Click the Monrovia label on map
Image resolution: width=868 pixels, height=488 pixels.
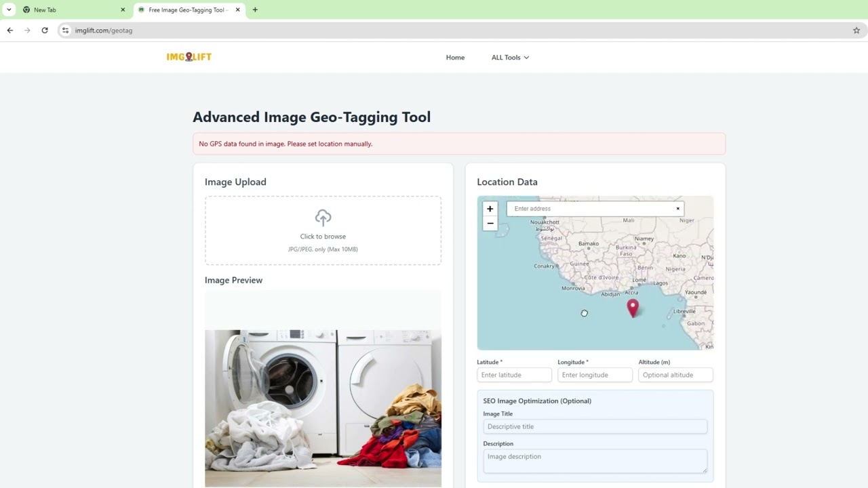point(573,288)
